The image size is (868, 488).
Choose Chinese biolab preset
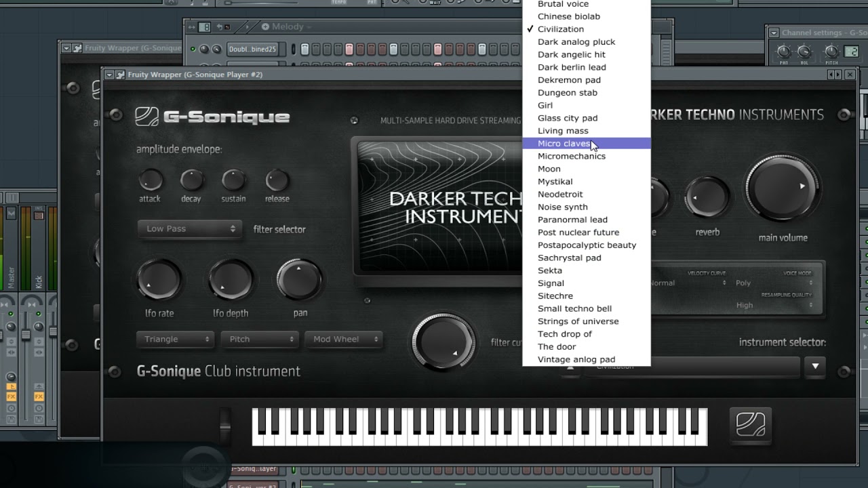pyautogui.click(x=587, y=16)
